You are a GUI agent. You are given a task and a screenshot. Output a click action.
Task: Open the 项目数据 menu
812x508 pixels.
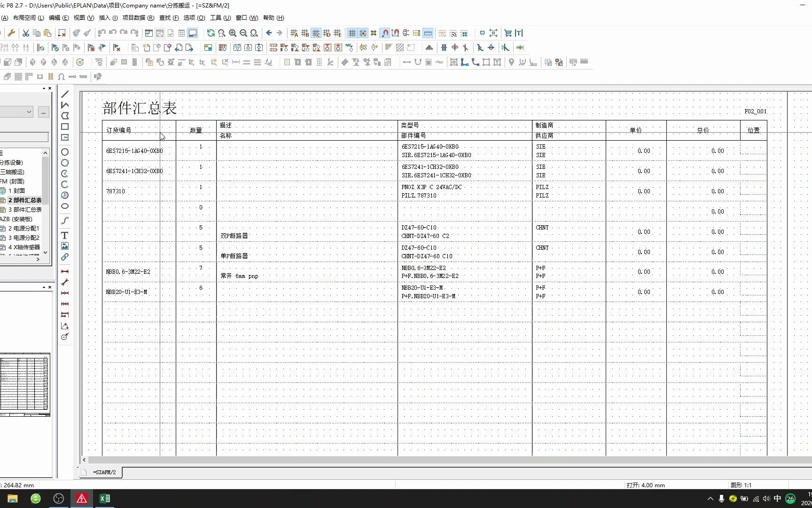(138, 18)
